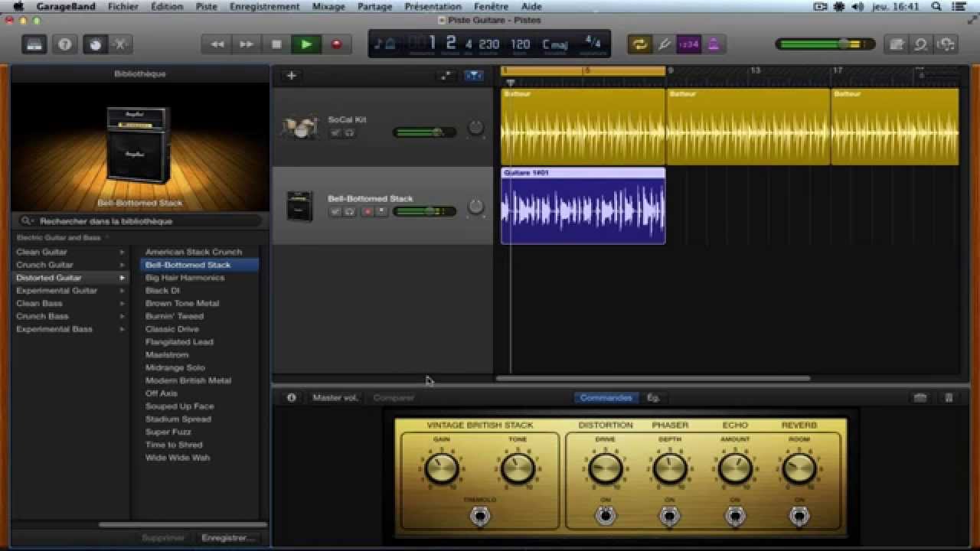
Task: Open the Partage menu
Action: 374,6
